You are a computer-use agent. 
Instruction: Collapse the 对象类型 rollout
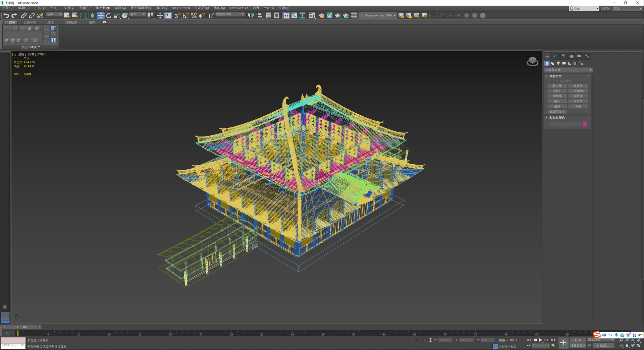pyautogui.click(x=555, y=76)
